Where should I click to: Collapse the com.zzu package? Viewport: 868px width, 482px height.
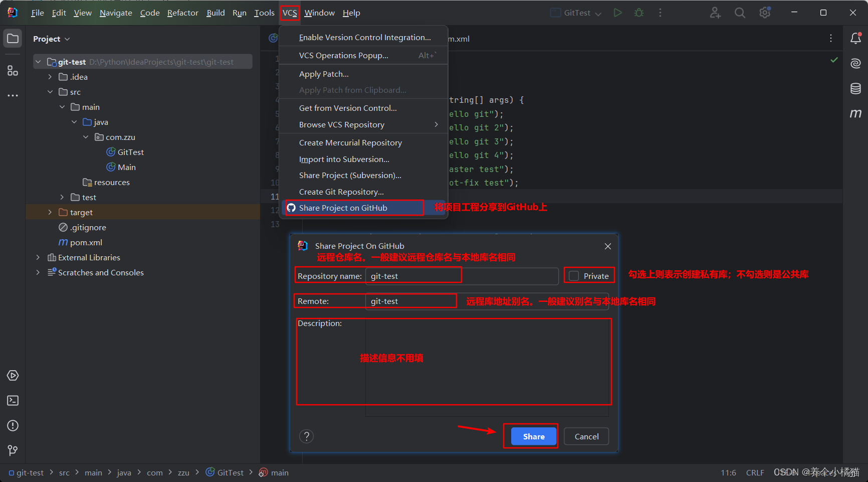pos(86,137)
